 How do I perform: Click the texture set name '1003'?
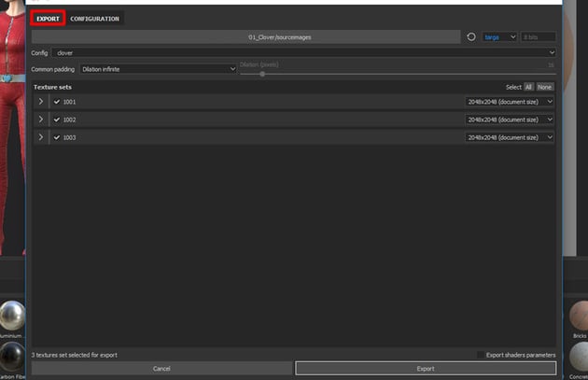pos(69,137)
